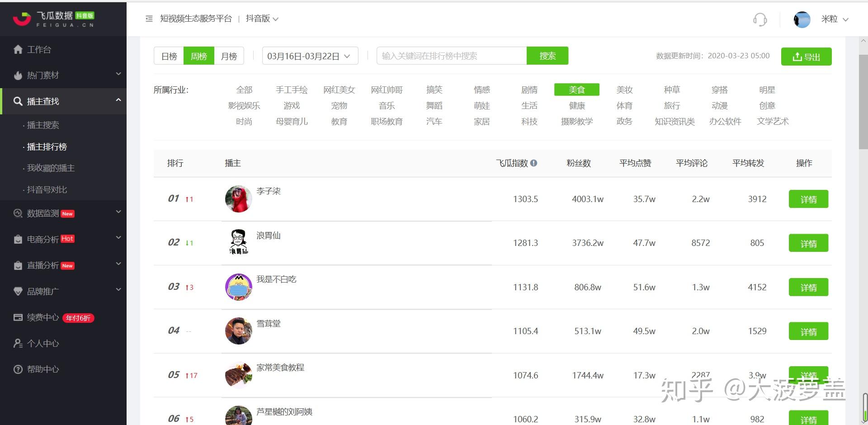Click the 平均点赞 column header

(635, 163)
